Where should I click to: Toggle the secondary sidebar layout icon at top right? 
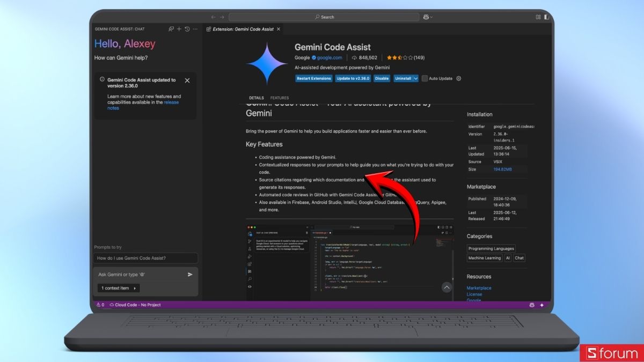(547, 17)
